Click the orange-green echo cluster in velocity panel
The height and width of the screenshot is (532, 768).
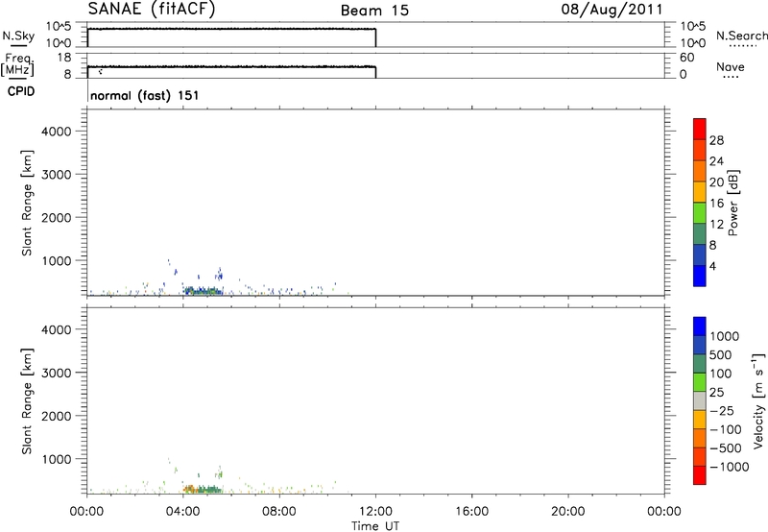(x=203, y=489)
